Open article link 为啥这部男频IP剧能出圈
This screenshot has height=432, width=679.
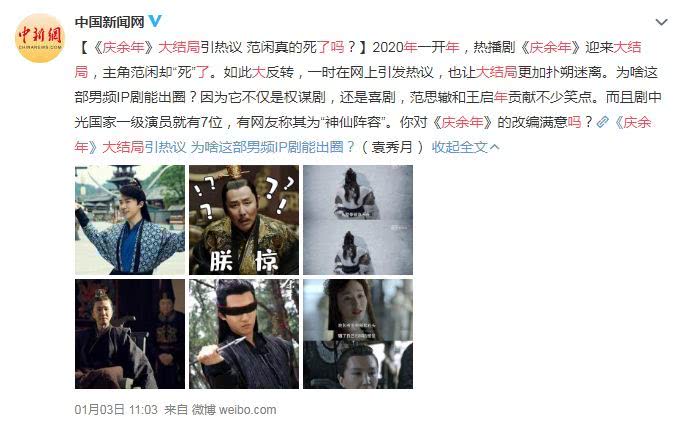[x=272, y=147]
